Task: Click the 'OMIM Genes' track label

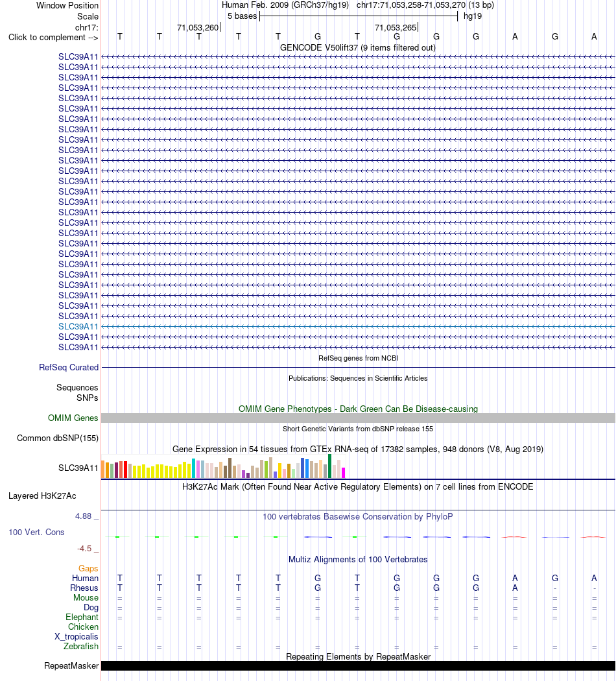Action: click(73, 418)
